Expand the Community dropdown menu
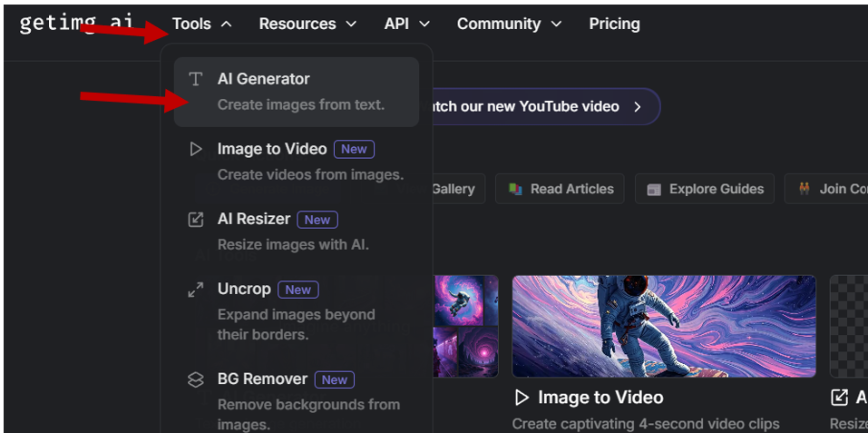 510,24
